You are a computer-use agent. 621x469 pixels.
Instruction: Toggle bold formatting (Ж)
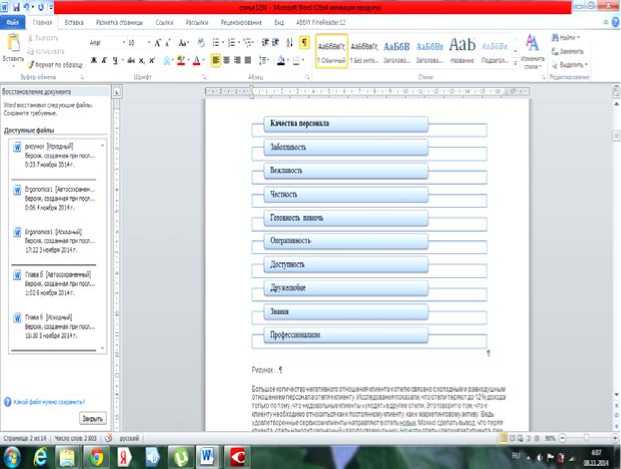tap(91, 60)
